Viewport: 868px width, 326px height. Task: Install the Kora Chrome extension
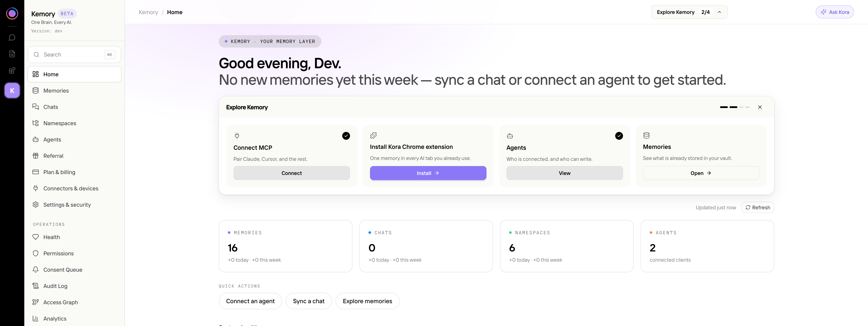coord(428,173)
